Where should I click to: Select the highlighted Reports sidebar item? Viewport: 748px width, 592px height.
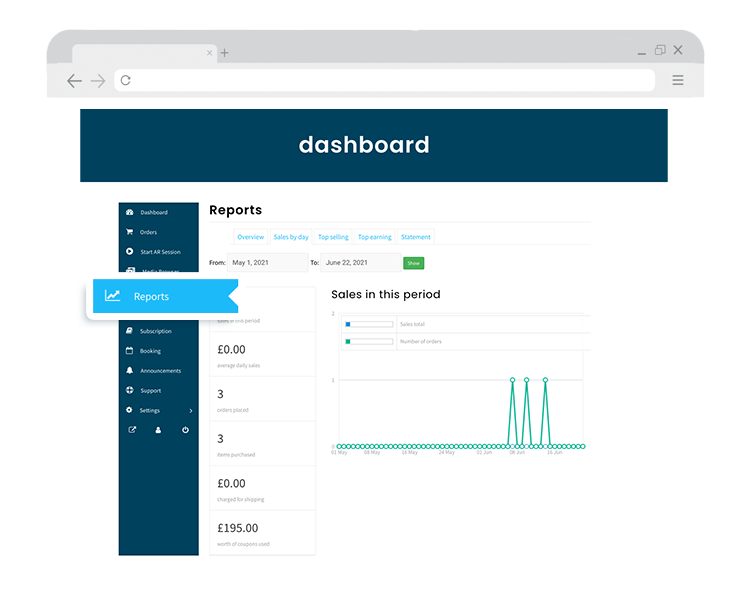coord(165,296)
